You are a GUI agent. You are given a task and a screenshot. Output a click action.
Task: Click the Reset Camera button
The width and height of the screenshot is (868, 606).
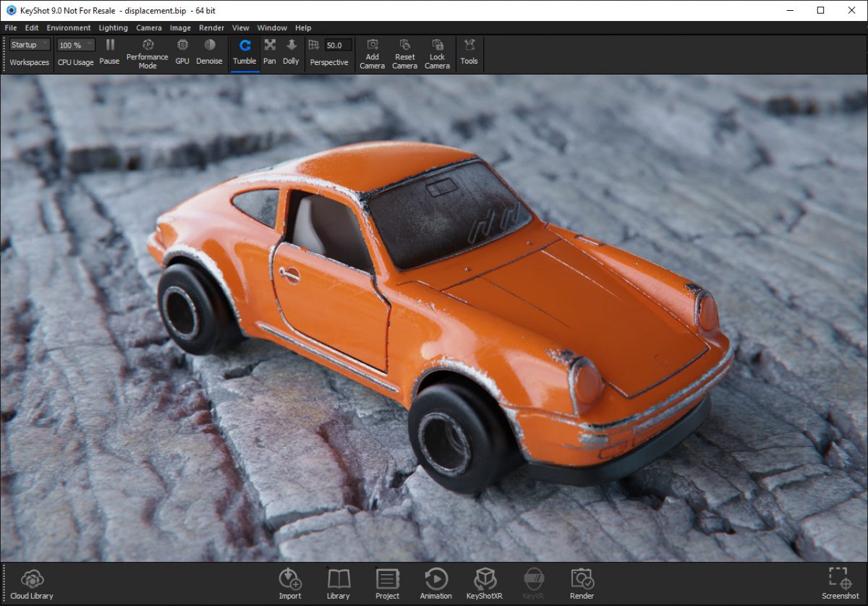[x=404, y=52]
